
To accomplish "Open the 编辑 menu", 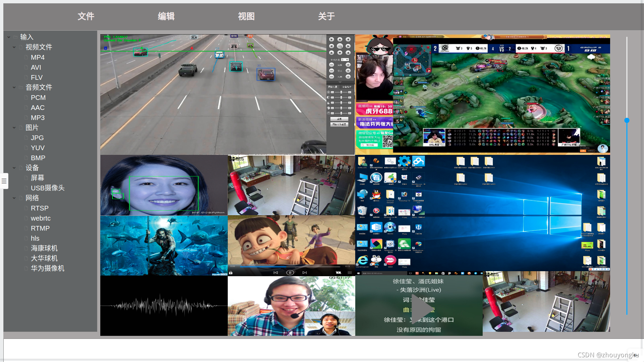I will pos(166,16).
